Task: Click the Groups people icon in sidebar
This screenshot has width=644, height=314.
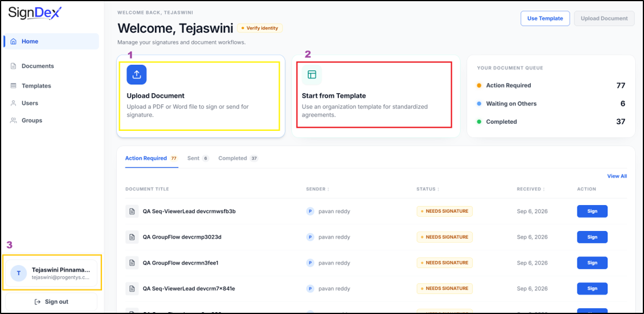Action: click(14, 120)
